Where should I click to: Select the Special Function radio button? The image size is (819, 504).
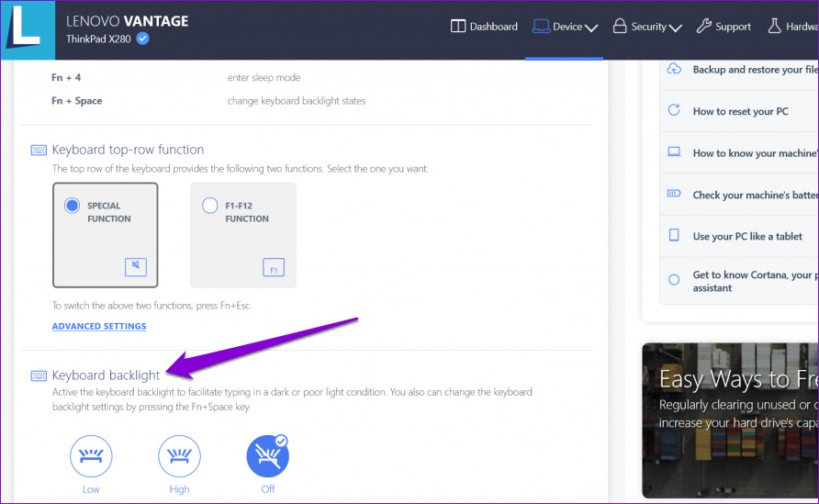pyautogui.click(x=73, y=206)
